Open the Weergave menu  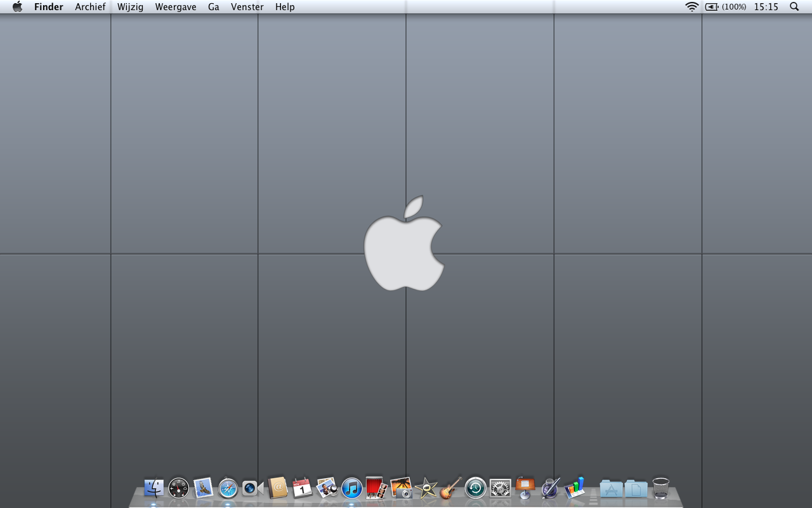pos(176,7)
